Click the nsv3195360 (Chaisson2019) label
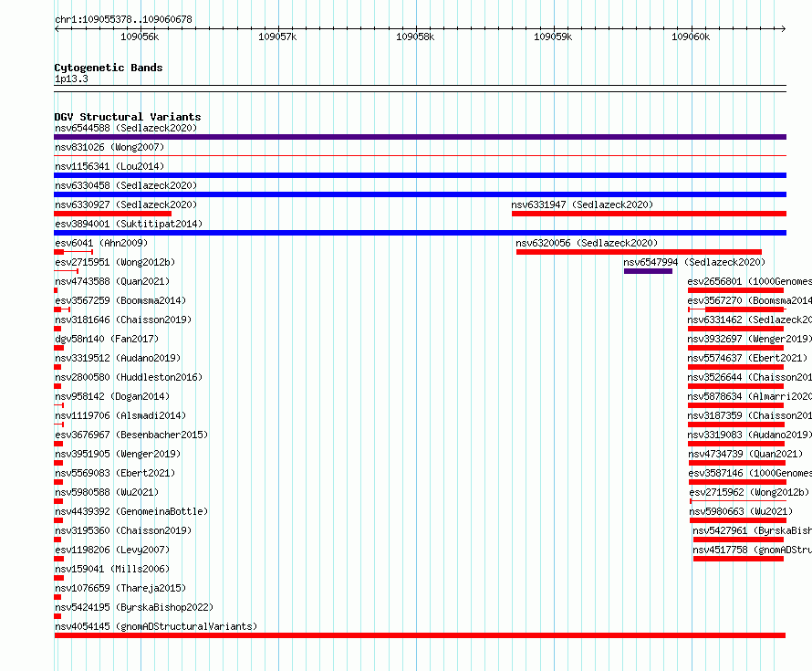The height and width of the screenshot is (671, 812). [123, 530]
